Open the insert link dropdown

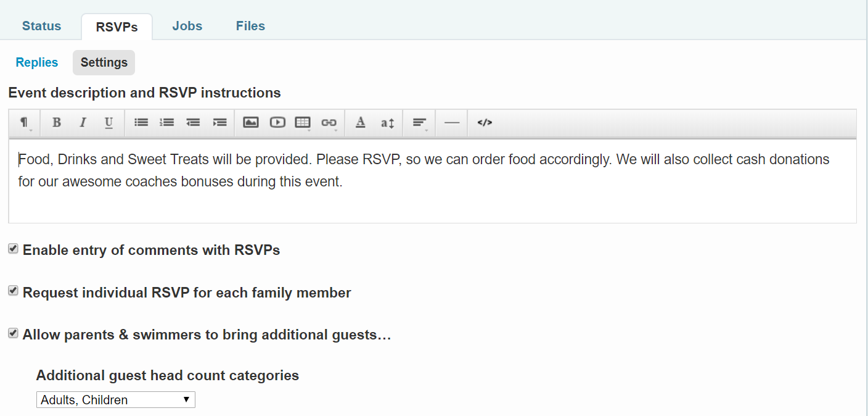(x=329, y=122)
